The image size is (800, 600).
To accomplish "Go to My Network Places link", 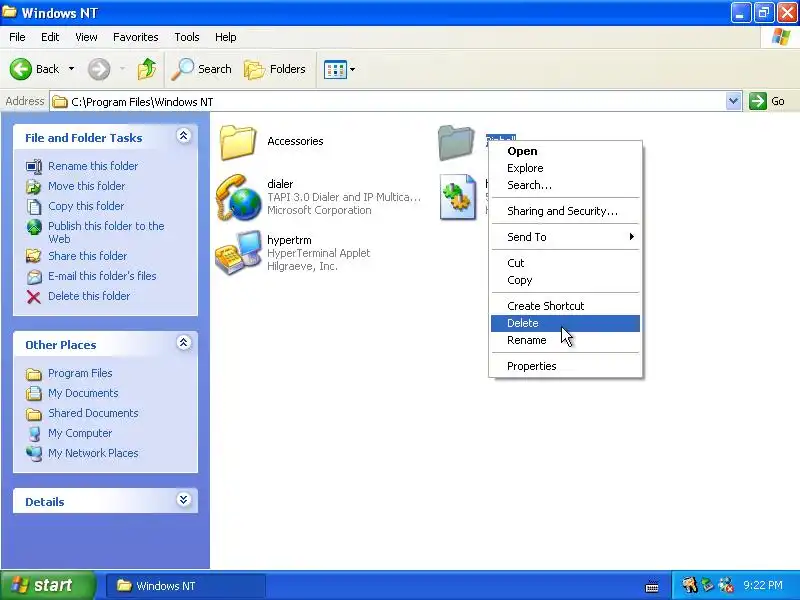I will click(x=93, y=453).
